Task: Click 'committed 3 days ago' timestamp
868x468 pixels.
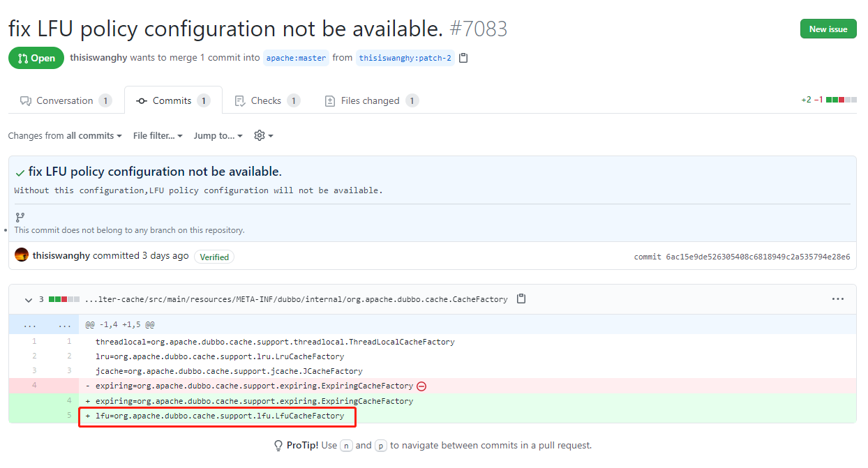Action: [x=141, y=255]
